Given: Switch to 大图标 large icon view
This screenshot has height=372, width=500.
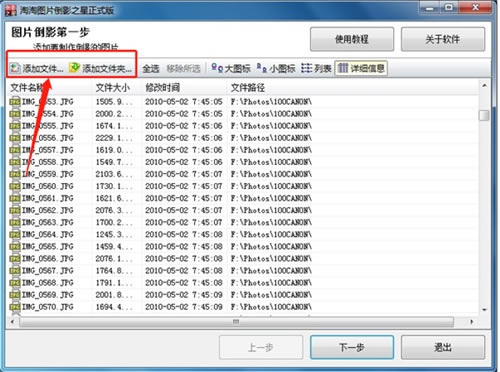Looking at the screenshot, I should [231, 68].
